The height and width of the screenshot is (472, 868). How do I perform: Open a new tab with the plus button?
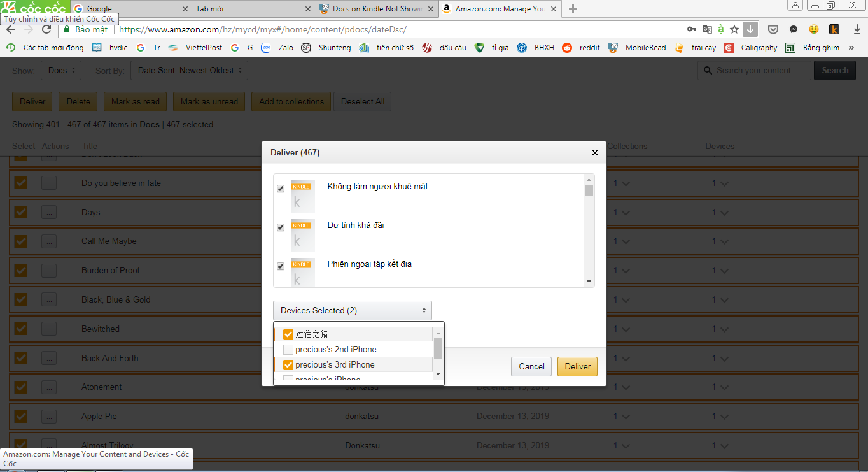tap(573, 9)
